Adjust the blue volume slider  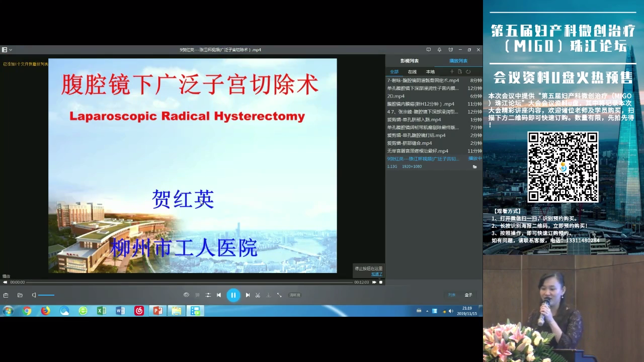(46, 295)
